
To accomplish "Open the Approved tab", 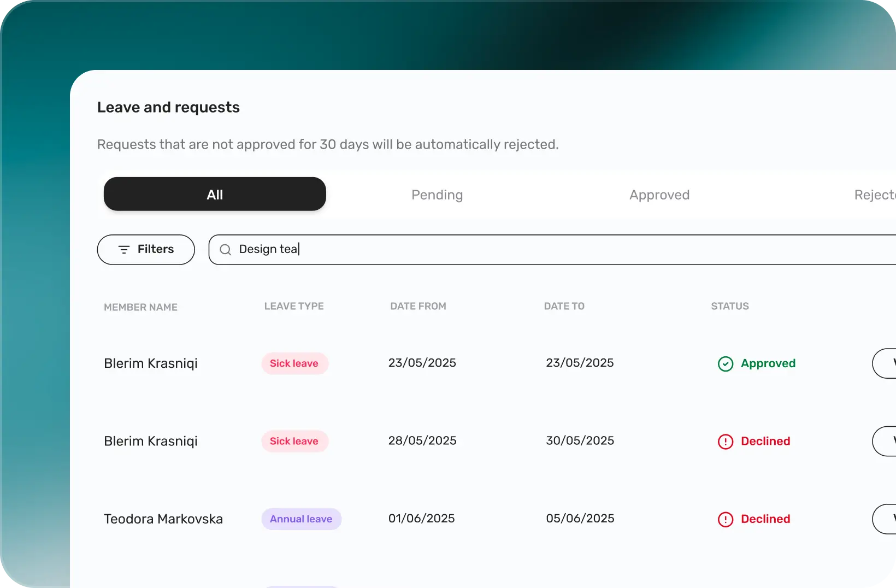I will (x=659, y=195).
